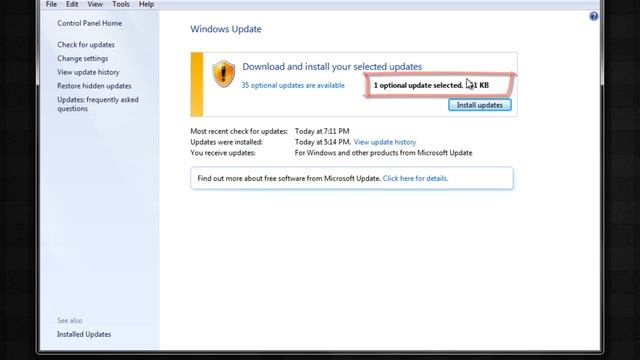Click the Updates were installed label
640x360 pixels.
(x=227, y=142)
